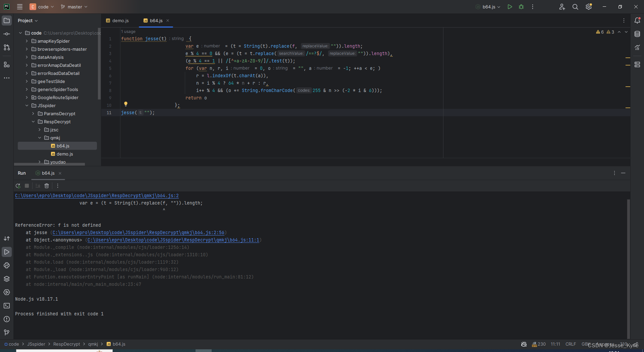644x352 pixels.
Task: Open the Python Console tool window
Action: pos(7,265)
